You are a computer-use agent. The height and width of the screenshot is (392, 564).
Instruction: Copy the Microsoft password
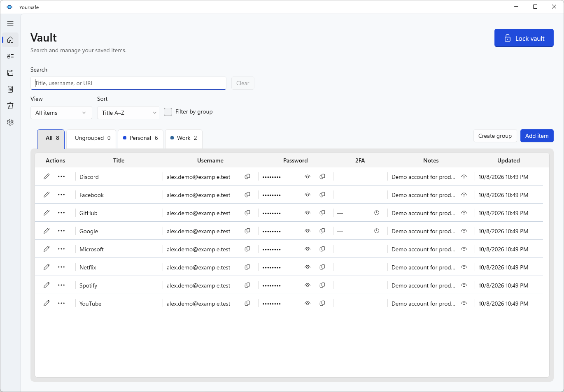(322, 249)
